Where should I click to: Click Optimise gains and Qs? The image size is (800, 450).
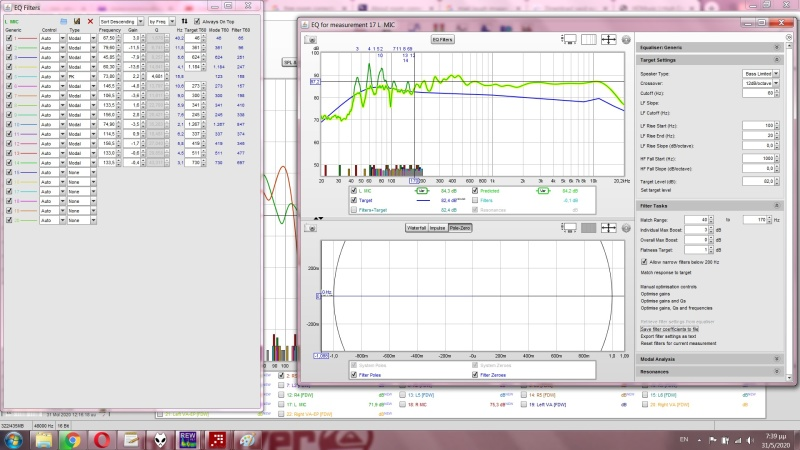click(663, 301)
